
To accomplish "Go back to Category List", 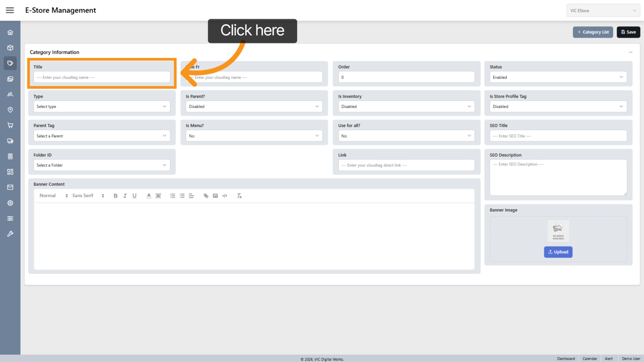I will (x=593, y=32).
